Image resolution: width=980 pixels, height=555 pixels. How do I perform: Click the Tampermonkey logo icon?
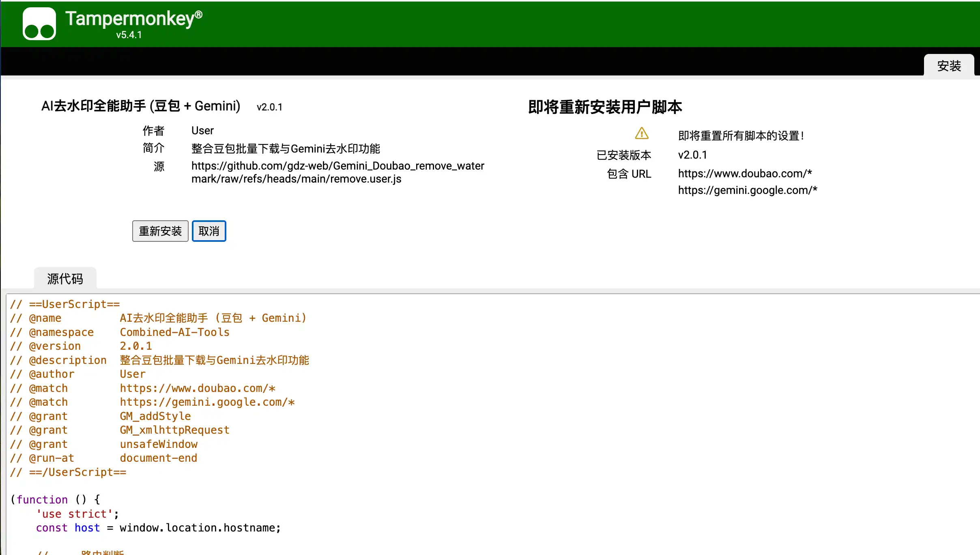pyautogui.click(x=39, y=24)
